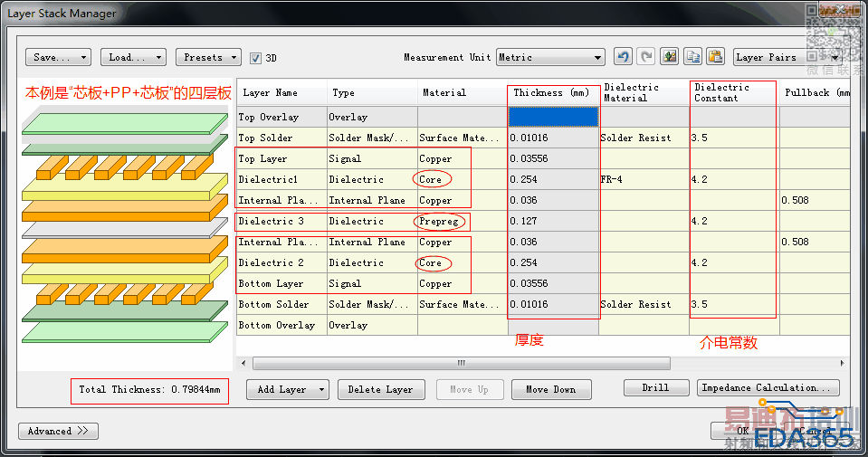Expand the Advanced >> options
This screenshot has height=457, width=868.
pyautogui.click(x=58, y=431)
